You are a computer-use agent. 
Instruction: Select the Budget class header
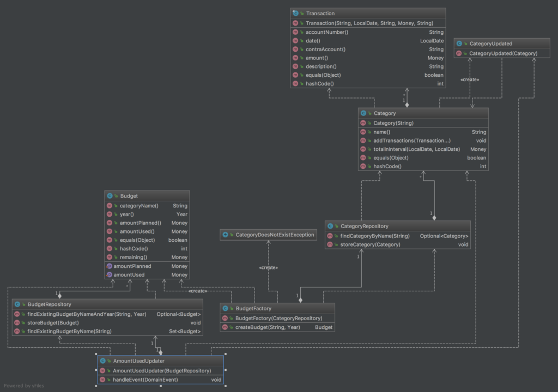pos(147,196)
